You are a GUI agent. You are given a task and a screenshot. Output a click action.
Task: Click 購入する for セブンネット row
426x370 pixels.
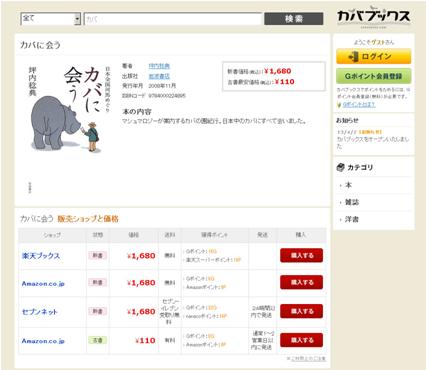[x=302, y=311]
